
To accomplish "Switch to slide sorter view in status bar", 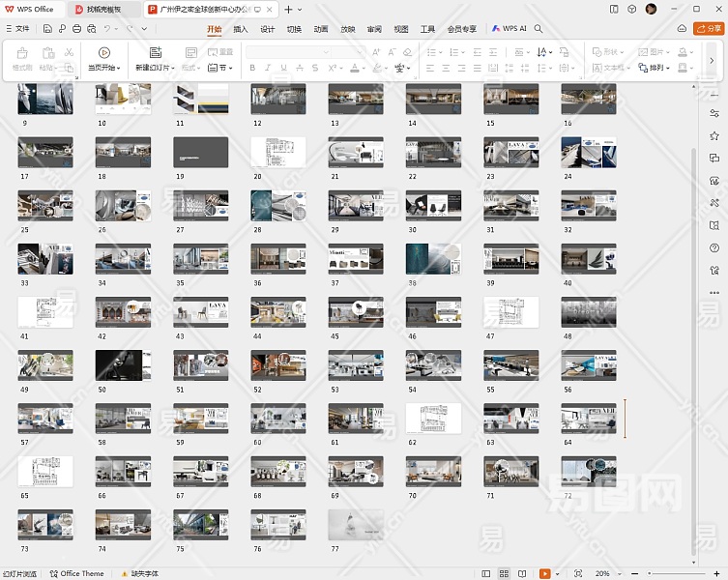I will click(505, 573).
